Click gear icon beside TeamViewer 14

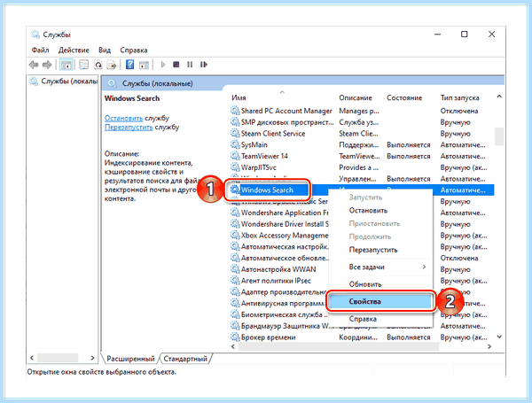tap(235, 156)
